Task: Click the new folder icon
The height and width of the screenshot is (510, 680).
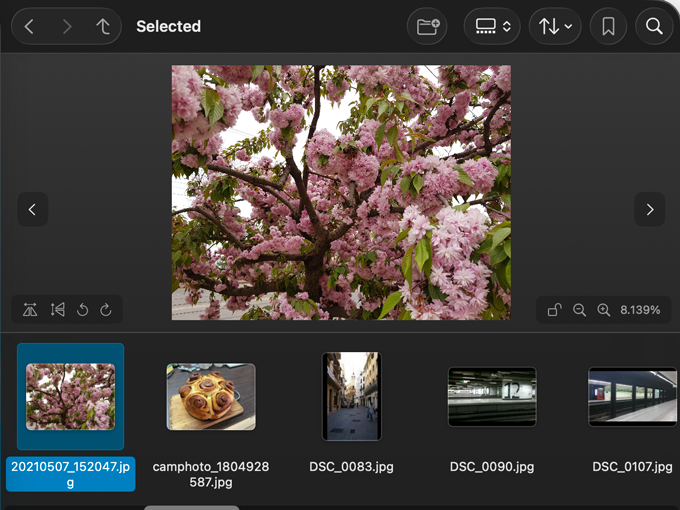Action: click(x=427, y=27)
